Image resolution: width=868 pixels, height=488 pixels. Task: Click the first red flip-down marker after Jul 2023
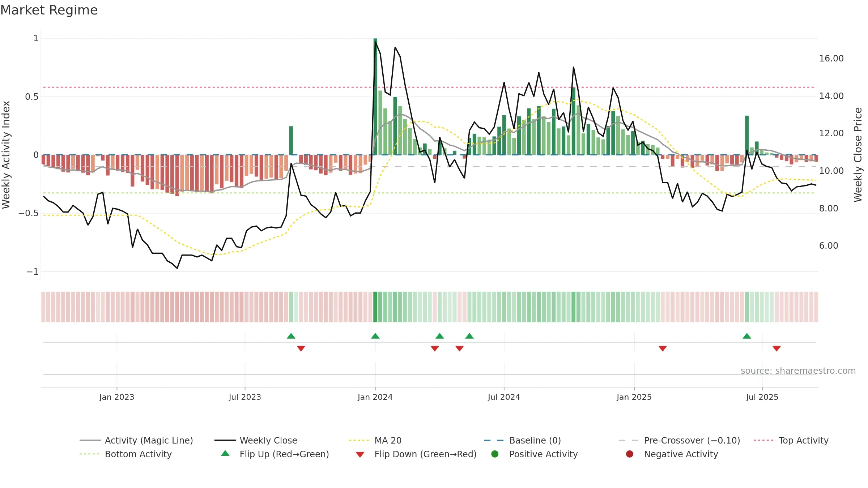point(301,348)
